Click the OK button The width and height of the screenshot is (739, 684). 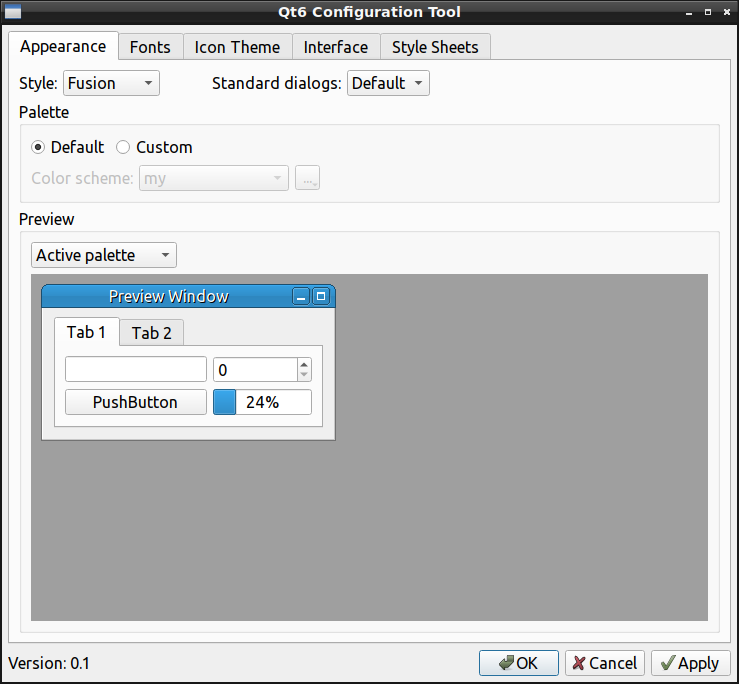click(x=519, y=663)
